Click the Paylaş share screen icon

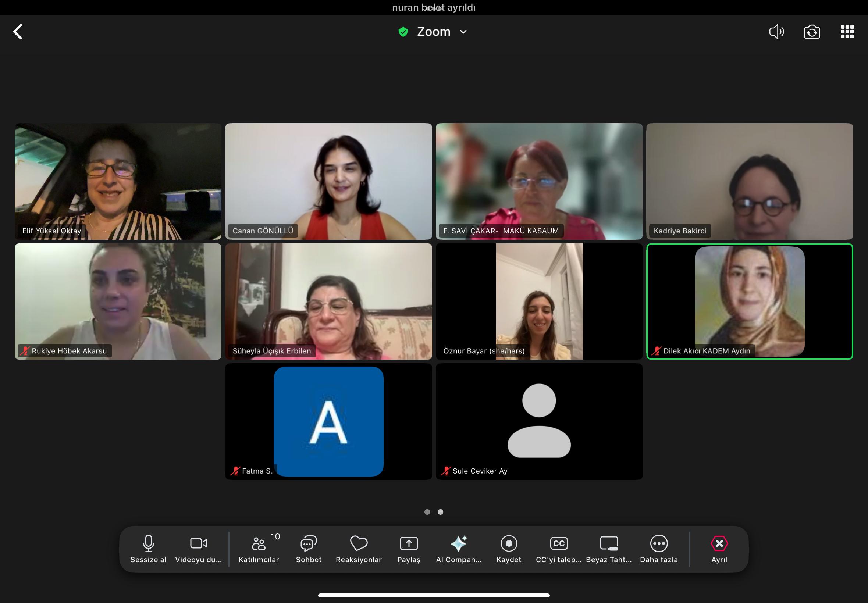409,544
